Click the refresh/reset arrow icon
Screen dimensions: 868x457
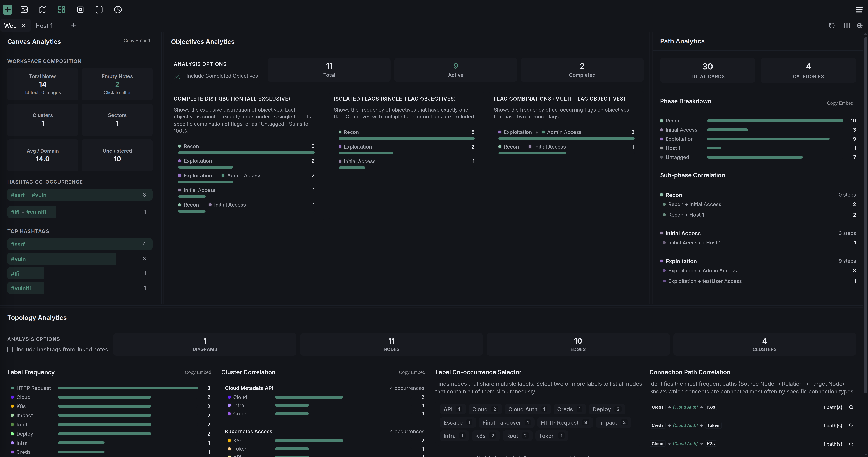832,26
